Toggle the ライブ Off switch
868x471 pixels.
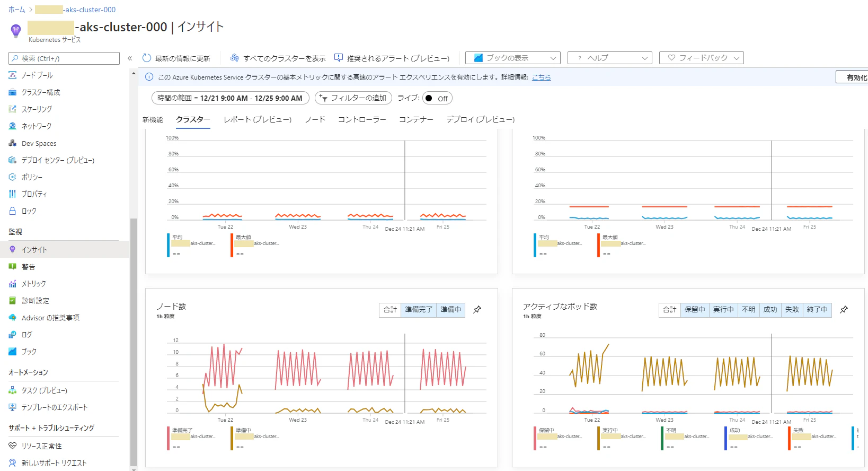(x=437, y=98)
